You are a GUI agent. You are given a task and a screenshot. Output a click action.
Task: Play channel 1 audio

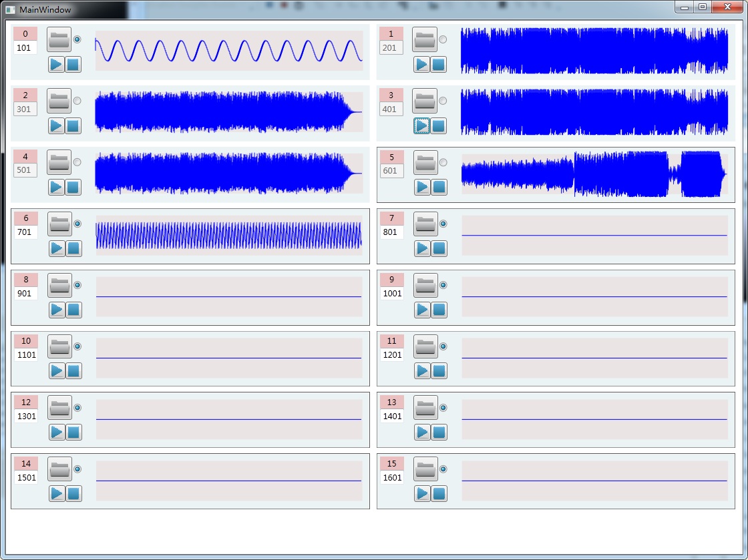[x=421, y=64]
